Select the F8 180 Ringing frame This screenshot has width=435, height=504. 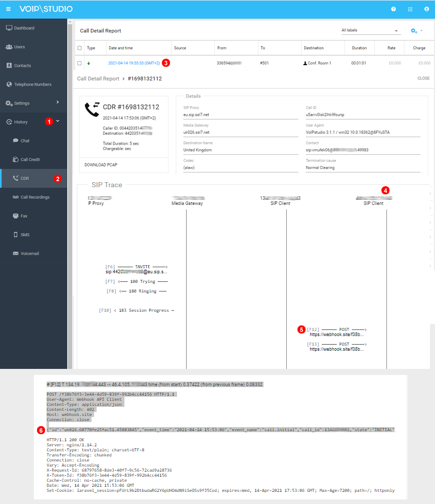click(137, 291)
